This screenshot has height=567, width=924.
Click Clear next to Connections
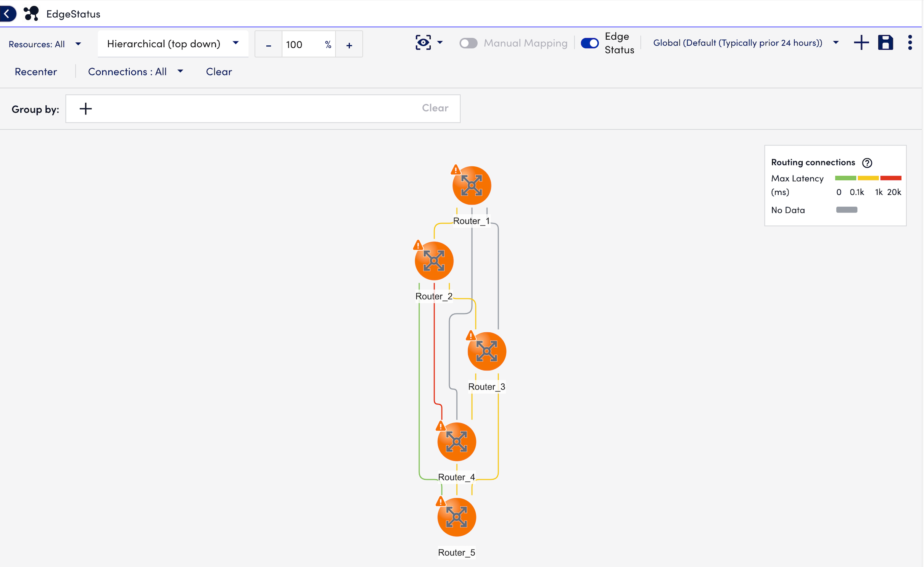click(219, 72)
